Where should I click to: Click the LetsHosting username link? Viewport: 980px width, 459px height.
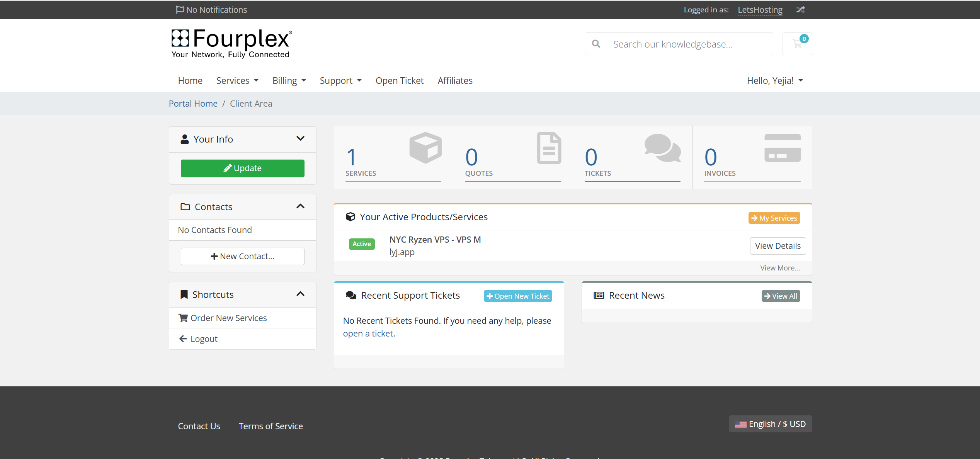(x=760, y=10)
